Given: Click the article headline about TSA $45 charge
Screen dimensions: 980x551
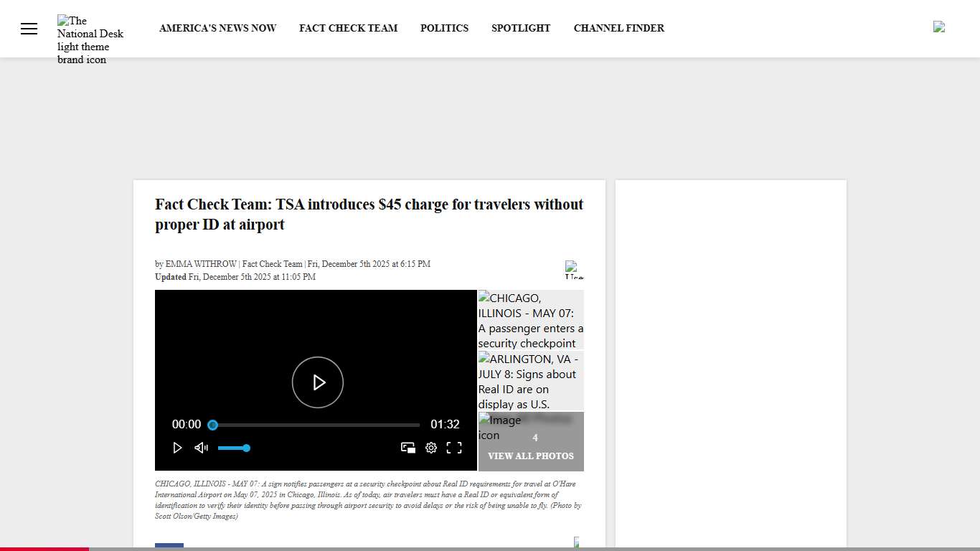Looking at the screenshot, I should (x=369, y=214).
